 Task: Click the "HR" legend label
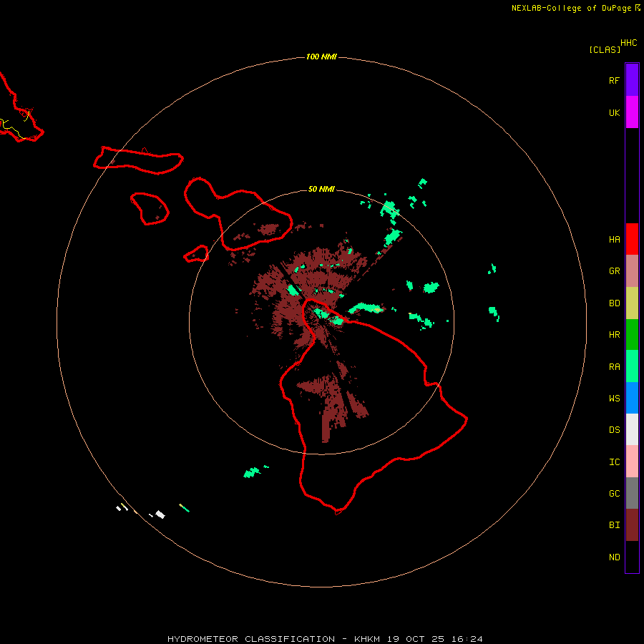tap(614, 335)
